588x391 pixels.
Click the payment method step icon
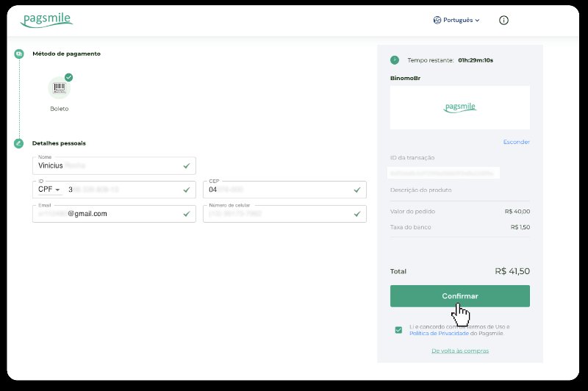pos(18,54)
